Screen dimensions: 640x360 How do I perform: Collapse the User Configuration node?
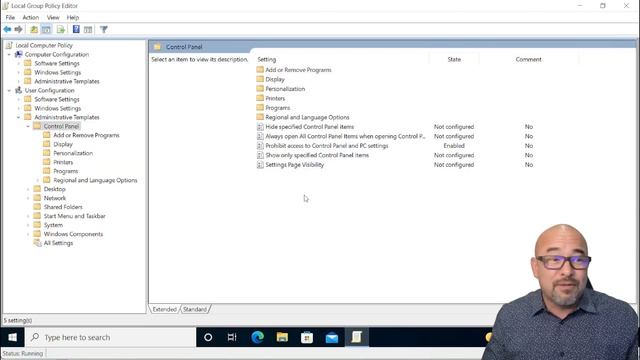click(x=9, y=90)
